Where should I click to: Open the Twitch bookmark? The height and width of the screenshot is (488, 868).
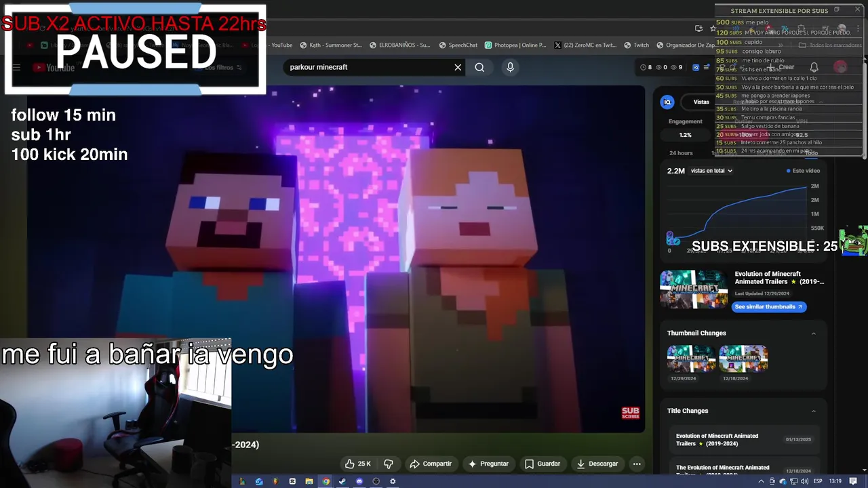(637, 45)
